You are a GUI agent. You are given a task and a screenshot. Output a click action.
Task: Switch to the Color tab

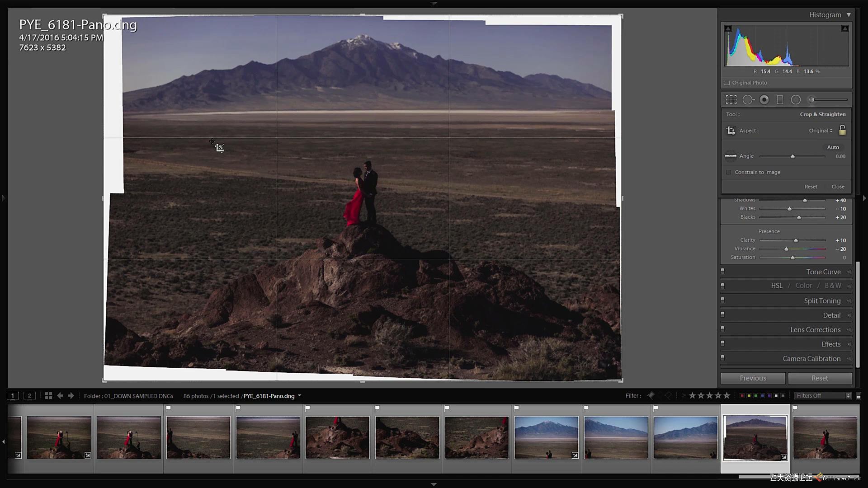803,286
